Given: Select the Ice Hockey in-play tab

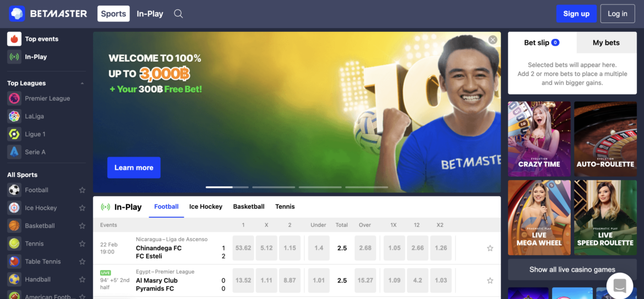Looking at the screenshot, I should (x=206, y=207).
